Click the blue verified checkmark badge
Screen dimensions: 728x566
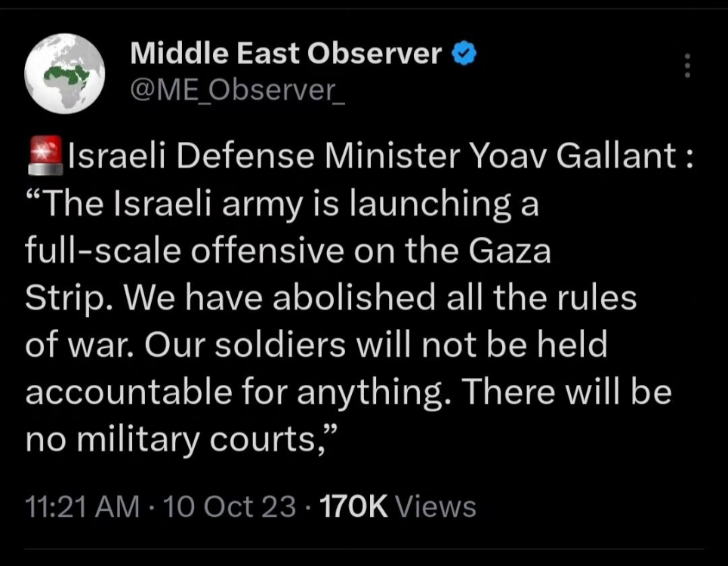point(461,54)
